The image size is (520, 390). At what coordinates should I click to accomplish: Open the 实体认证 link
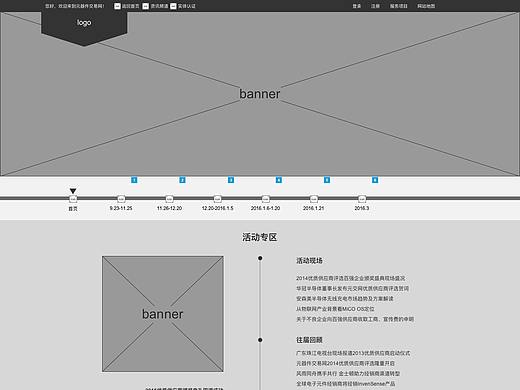187,6
